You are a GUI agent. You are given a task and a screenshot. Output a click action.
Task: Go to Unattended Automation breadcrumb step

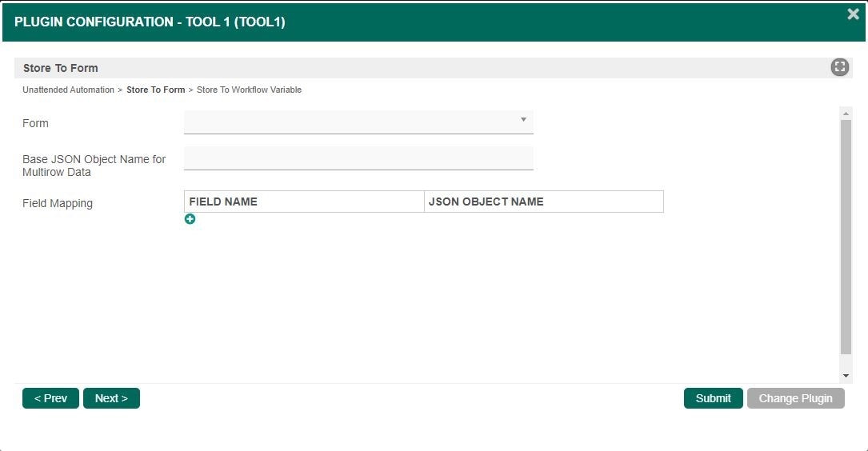click(68, 90)
